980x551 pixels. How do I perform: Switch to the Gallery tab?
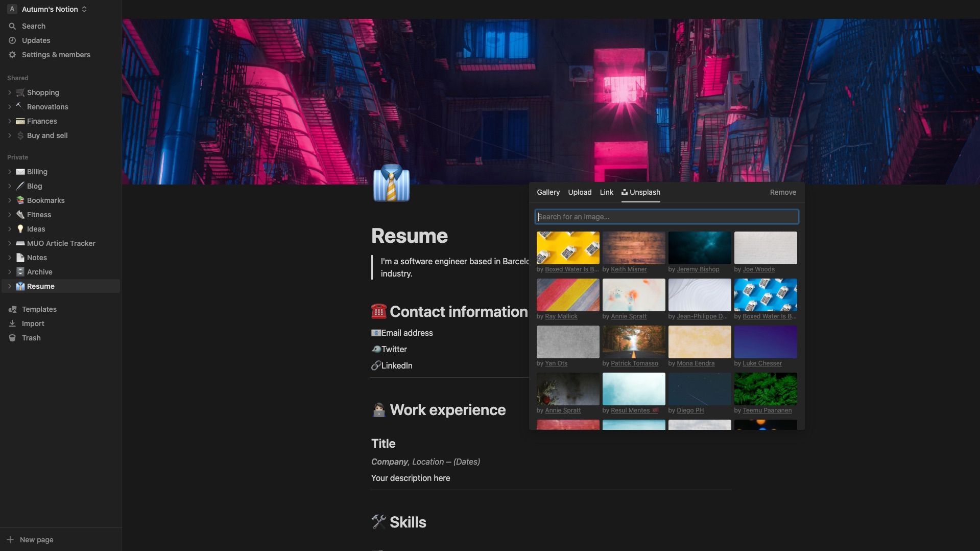(548, 192)
